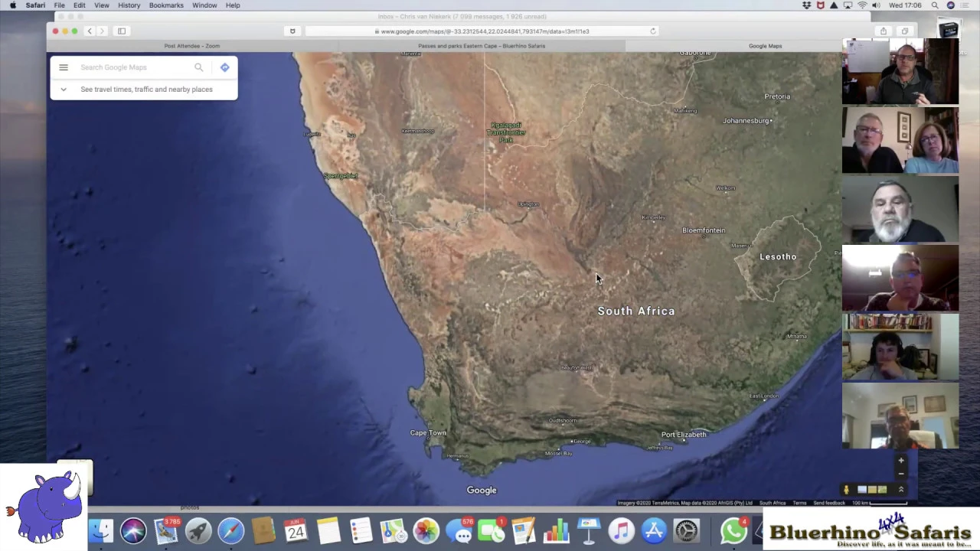980x551 pixels.
Task: Open Siri from the Dock
Action: coord(133,531)
